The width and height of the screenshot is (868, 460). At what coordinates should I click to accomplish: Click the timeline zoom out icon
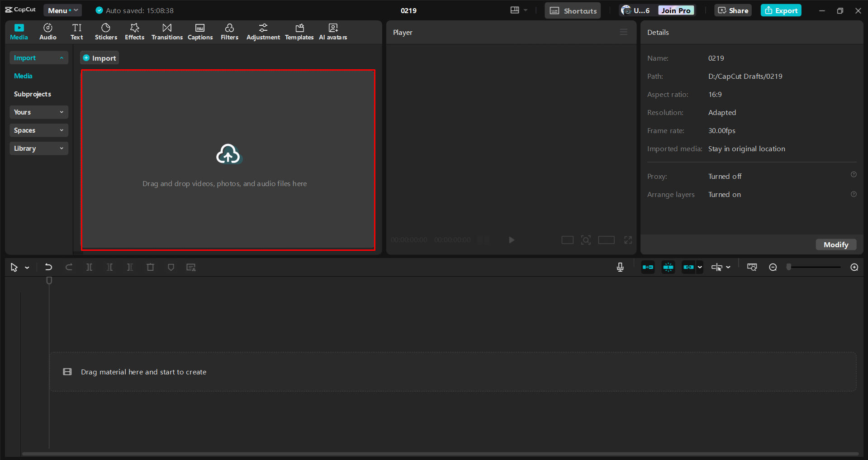(x=773, y=267)
